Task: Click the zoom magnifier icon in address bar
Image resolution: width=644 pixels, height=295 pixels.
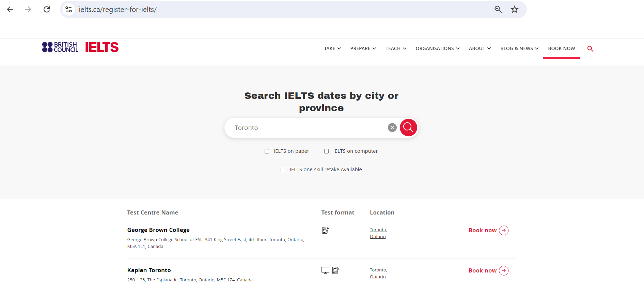Action: (x=498, y=10)
